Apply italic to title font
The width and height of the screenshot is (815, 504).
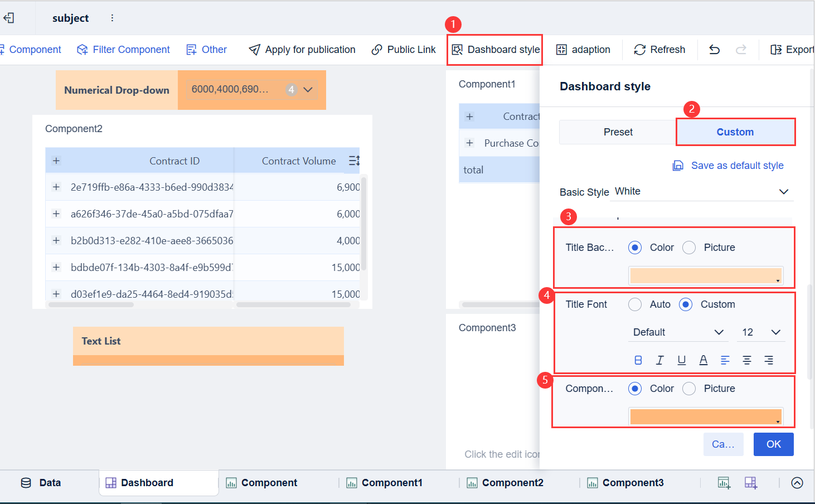pyautogui.click(x=660, y=360)
